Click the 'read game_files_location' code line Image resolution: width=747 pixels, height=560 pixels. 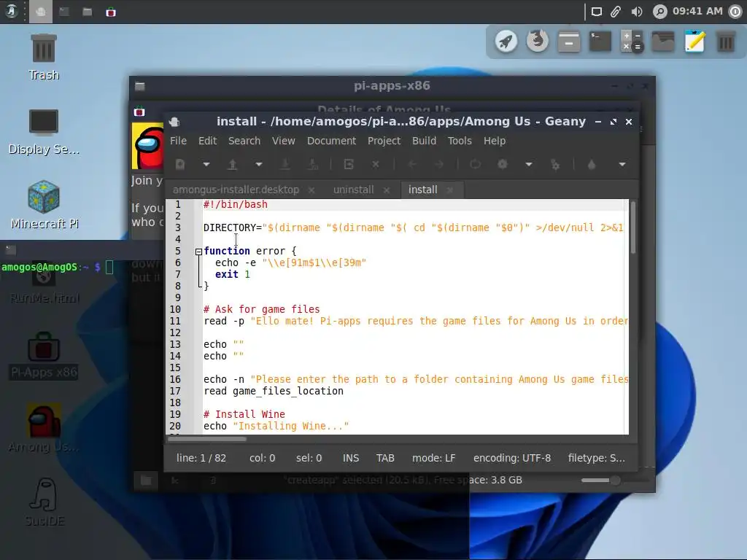click(274, 391)
